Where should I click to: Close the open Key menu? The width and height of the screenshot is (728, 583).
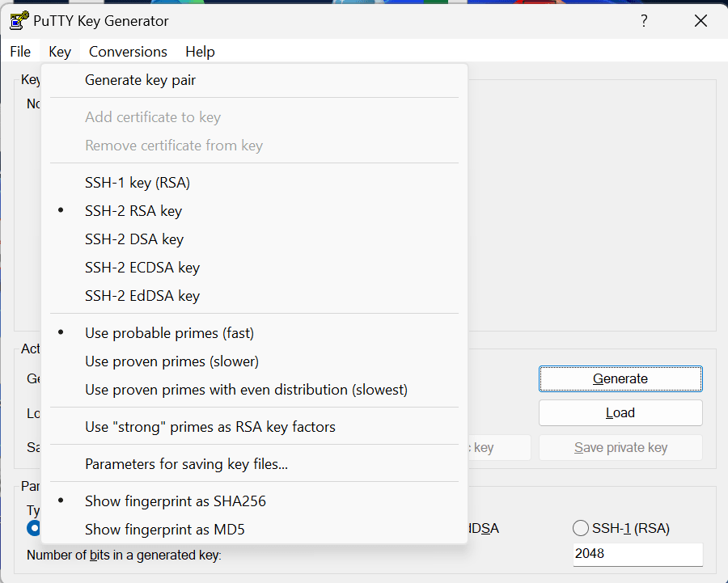[x=60, y=52]
